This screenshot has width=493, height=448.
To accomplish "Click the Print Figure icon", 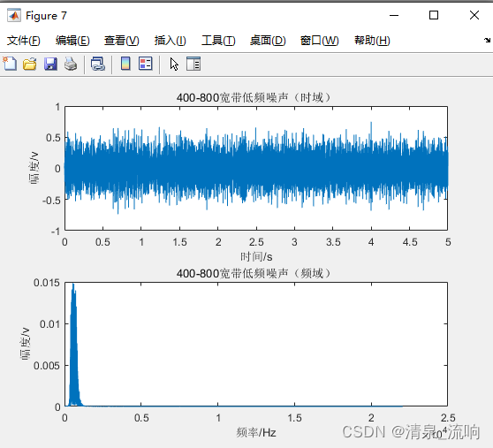I will point(71,65).
